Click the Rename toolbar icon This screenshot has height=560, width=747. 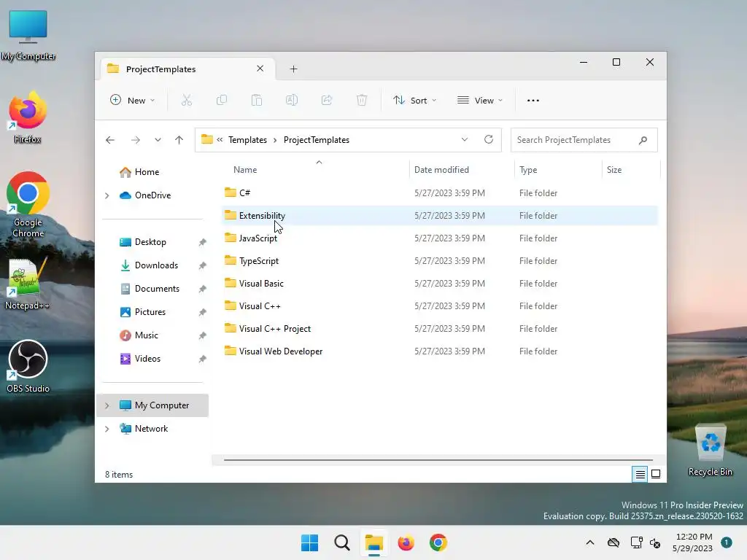pyautogui.click(x=292, y=101)
